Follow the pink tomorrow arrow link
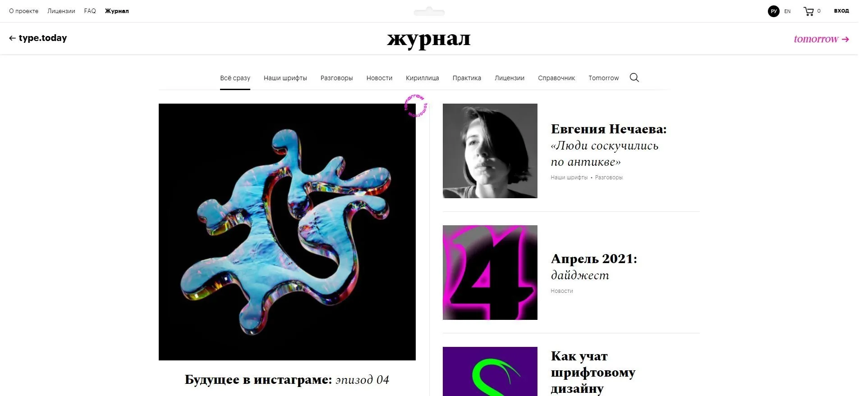Viewport: 868px width, 396px height. coord(821,39)
